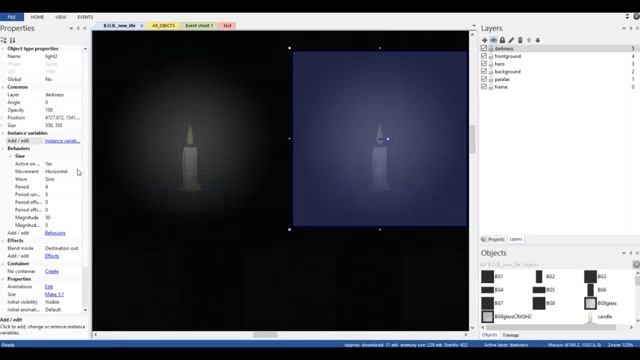Select the BG8glassCRASH2 object icon

coord(487,316)
